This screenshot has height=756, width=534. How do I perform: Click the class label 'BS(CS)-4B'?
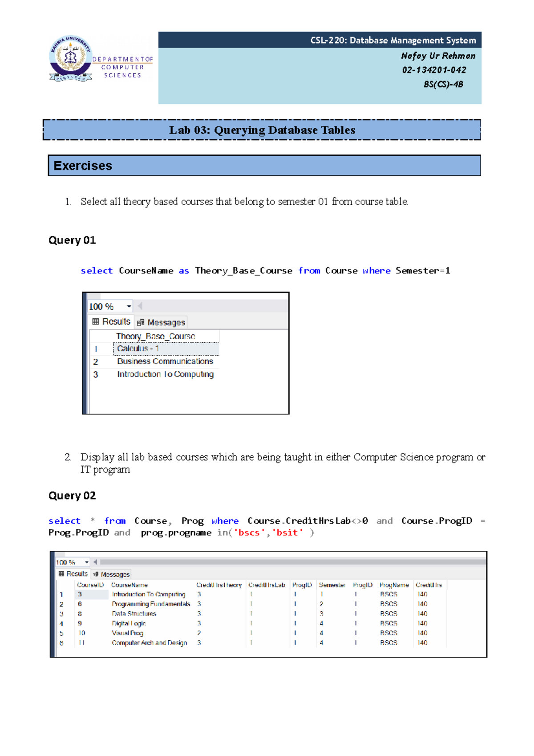pyautogui.click(x=443, y=85)
